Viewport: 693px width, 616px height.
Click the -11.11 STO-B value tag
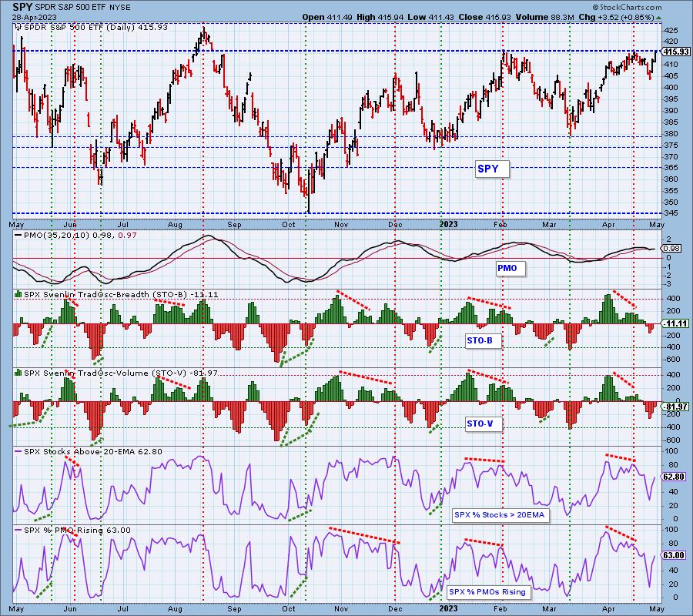point(676,323)
